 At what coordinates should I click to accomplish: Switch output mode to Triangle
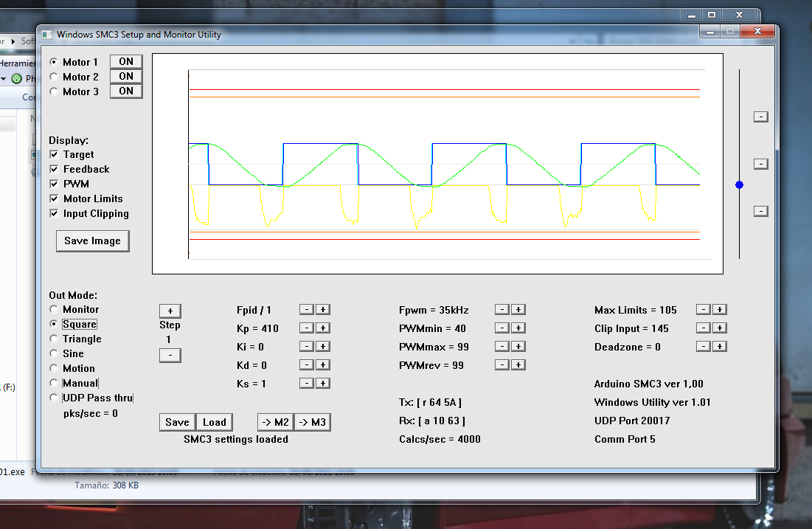pos(54,339)
